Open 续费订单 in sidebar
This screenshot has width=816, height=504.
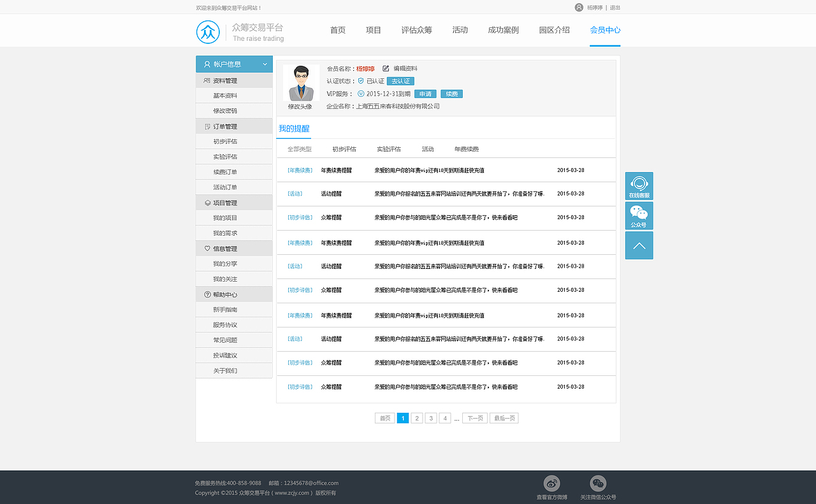point(225,172)
